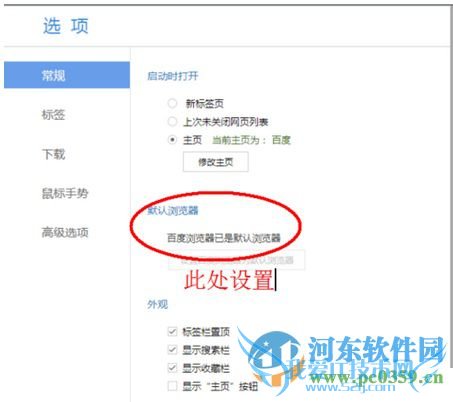
Task: Open 高级选项 in the sidebar
Action: (x=65, y=232)
